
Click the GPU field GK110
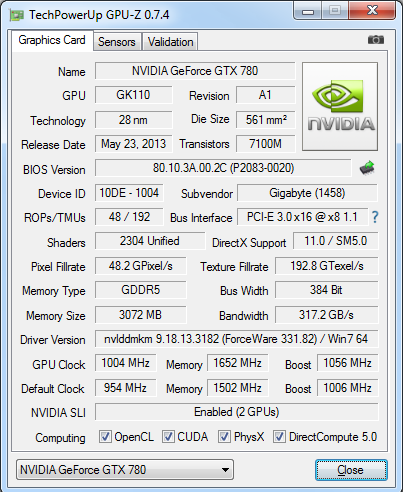(133, 95)
